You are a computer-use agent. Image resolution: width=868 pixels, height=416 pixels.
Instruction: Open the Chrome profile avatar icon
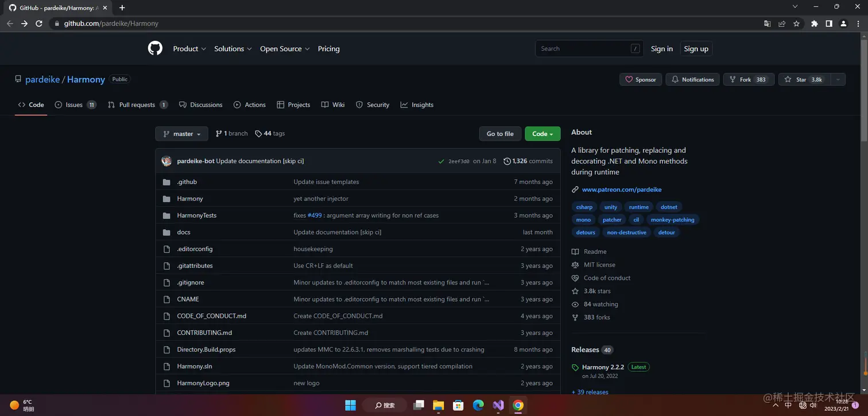pos(843,24)
